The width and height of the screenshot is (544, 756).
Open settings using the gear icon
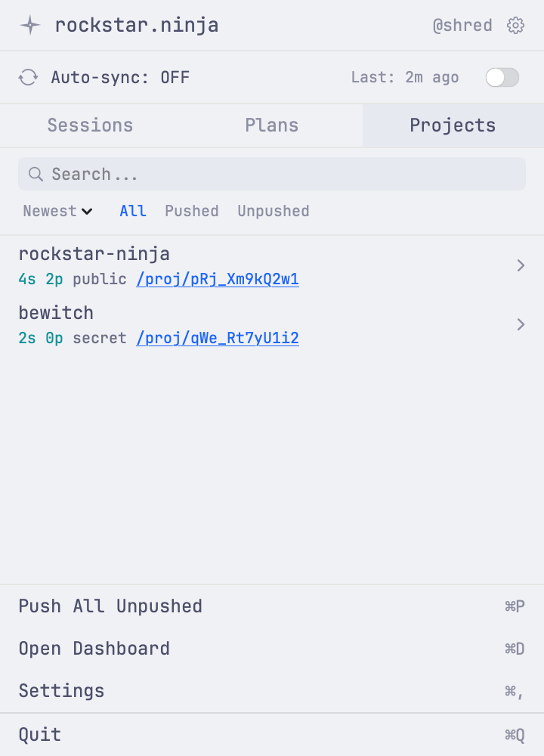pyautogui.click(x=515, y=25)
